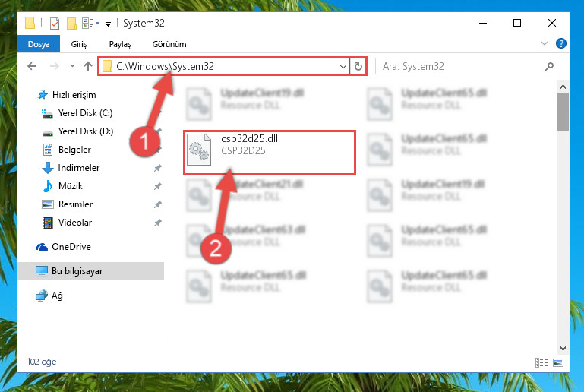Click the vertical scrollbar thumb
Image resolution: width=584 pixels, height=392 pixels.
pos(563,112)
